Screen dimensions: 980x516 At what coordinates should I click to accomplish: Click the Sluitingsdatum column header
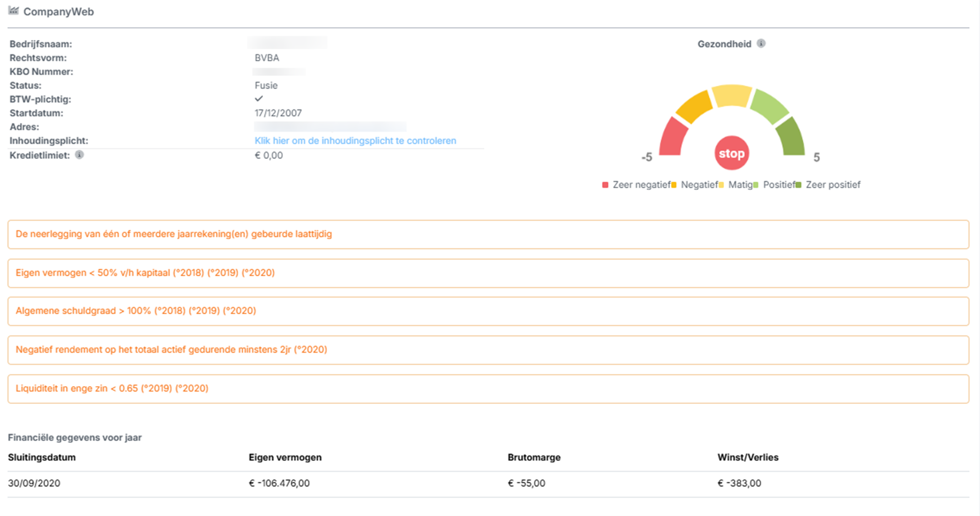pyautogui.click(x=42, y=457)
